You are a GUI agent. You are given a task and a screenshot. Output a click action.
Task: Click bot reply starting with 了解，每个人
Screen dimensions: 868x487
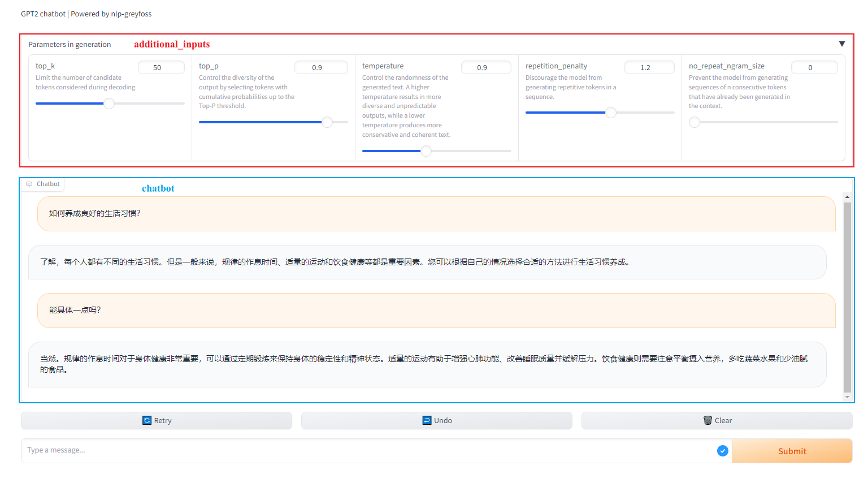[427, 262]
